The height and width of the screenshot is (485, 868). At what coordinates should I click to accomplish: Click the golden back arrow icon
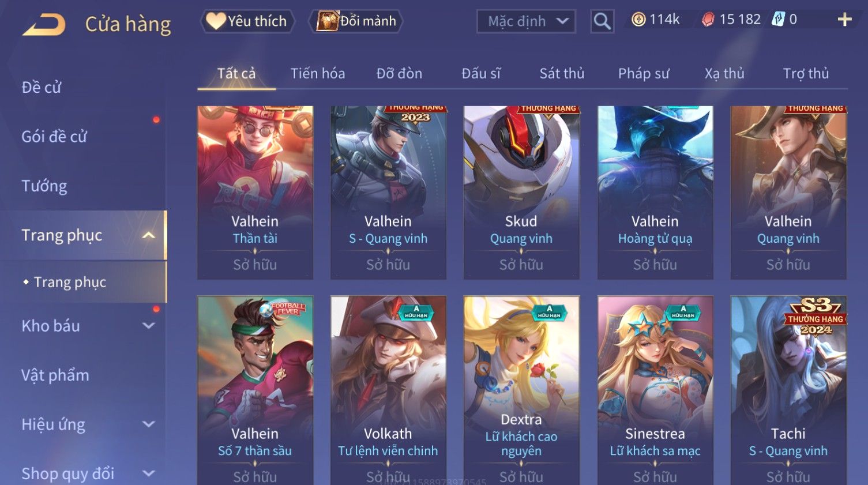point(44,24)
